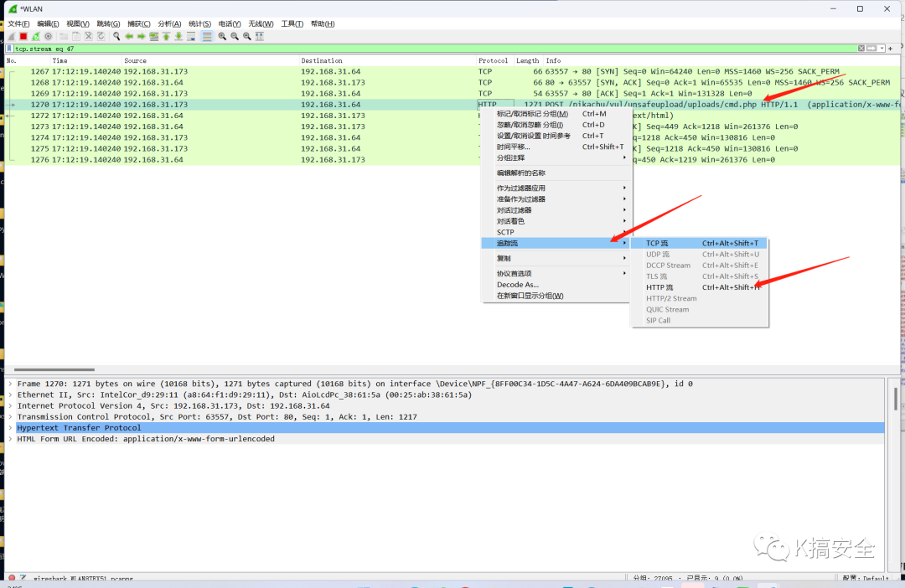Expand Frame 1270 tree row
905x588 pixels.
point(10,384)
